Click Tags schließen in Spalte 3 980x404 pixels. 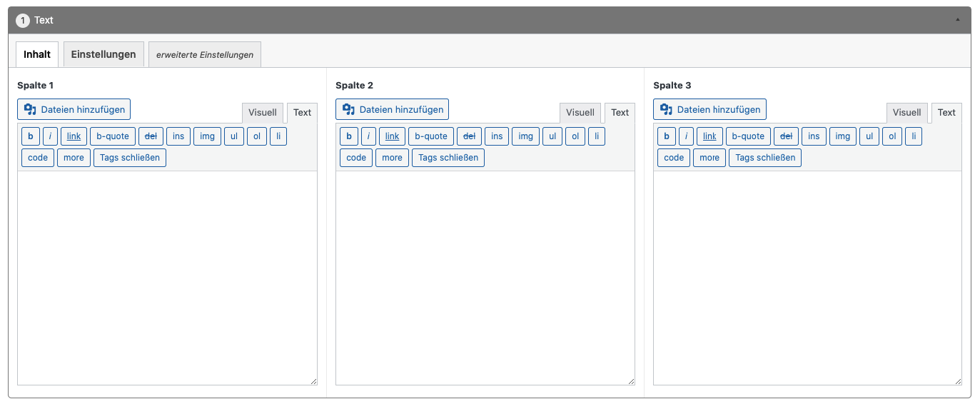(764, 158)
